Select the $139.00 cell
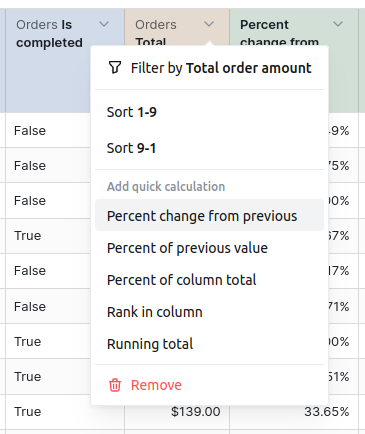The height and width of the screenshot is (434, 365). coord(177,412)
